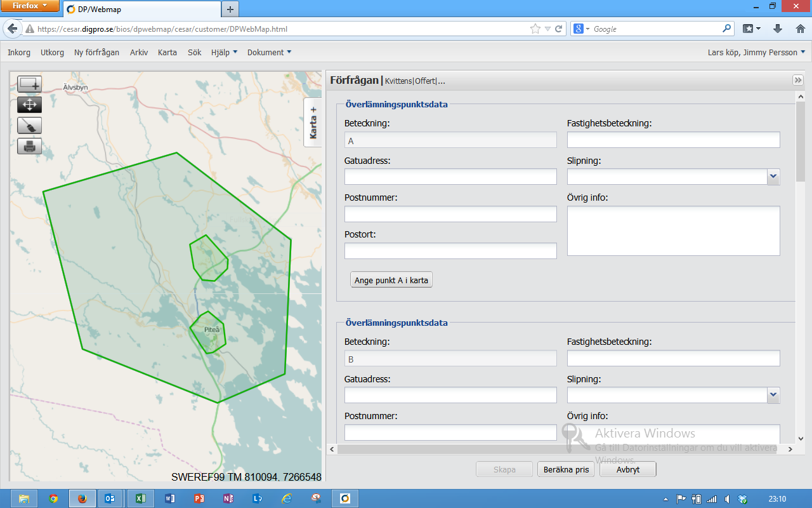Viewport: 812px width, 508px height.
Task: Open the Sök menu item
Action: click(x=194, y=53)
